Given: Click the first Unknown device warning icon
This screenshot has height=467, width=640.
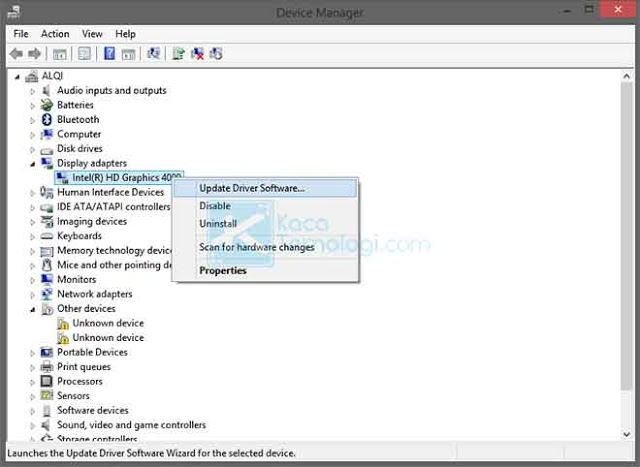Looking at the screenshot, I should pyautogui.click(x=62, y=324).
